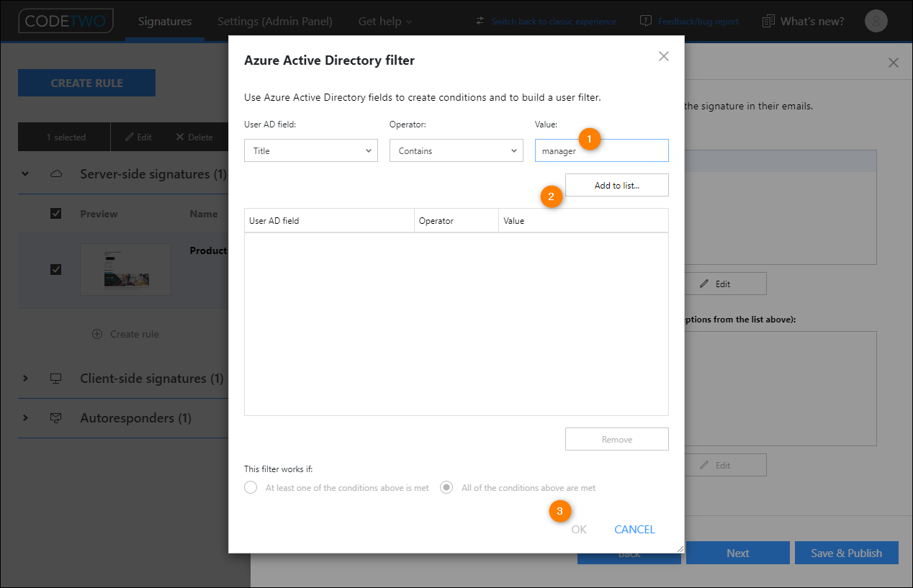
Task: Click the Feedback/bug report link
Action: [698, 22]
